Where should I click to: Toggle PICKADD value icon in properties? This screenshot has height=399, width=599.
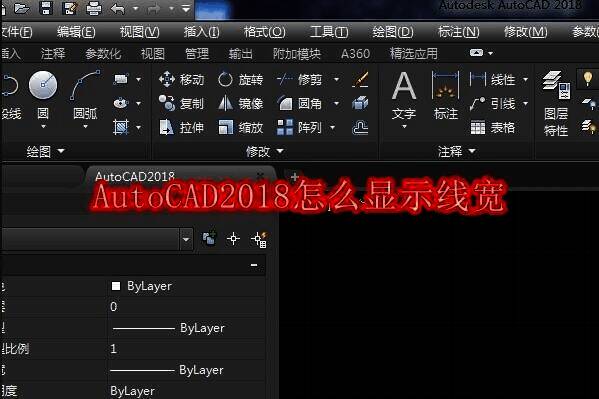[209, 239]
